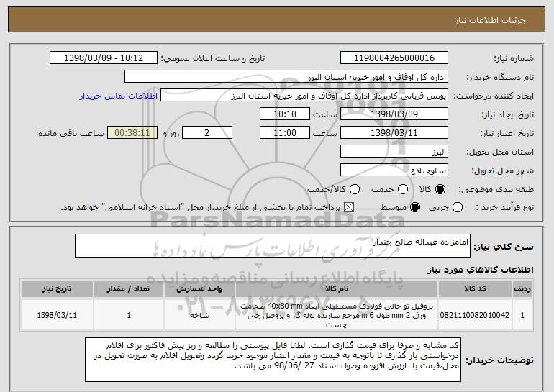
Task: Click the کد کالا column header
Action: [x=475, y=289]
